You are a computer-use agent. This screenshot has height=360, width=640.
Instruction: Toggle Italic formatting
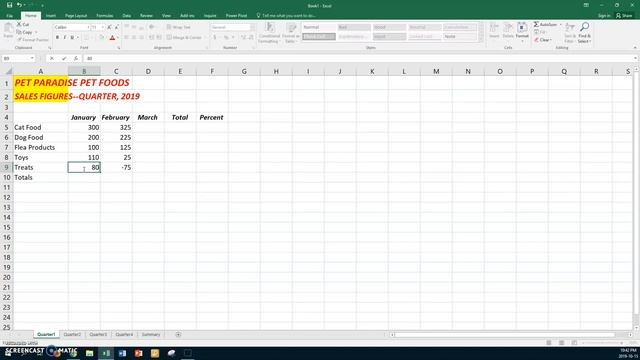[x=64, y=38]
